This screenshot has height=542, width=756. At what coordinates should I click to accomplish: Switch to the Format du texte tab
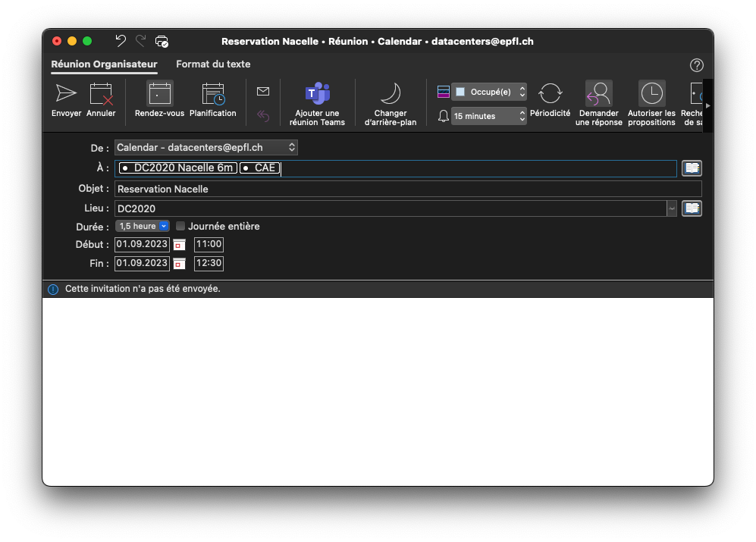click(213, 64)
